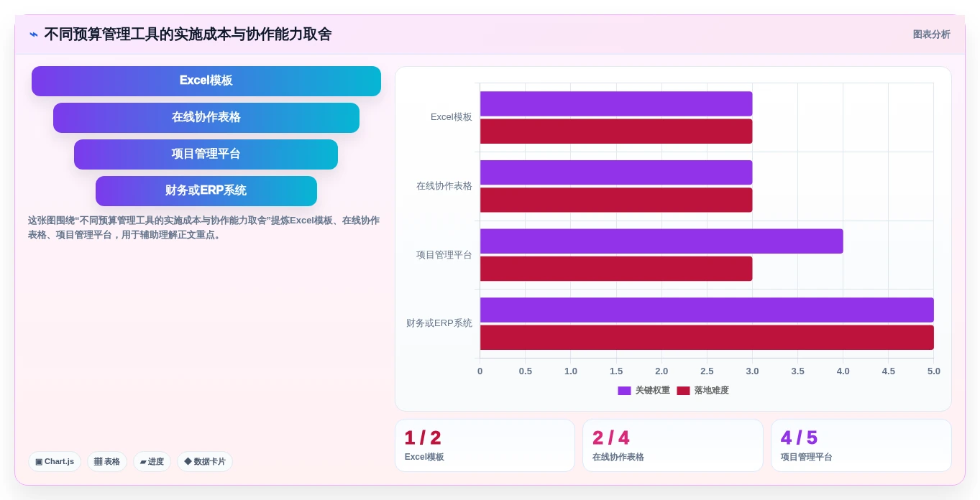Click the 0 x-axis tick value
This screenshot has width=980, height=500.
tap(480, 371)
